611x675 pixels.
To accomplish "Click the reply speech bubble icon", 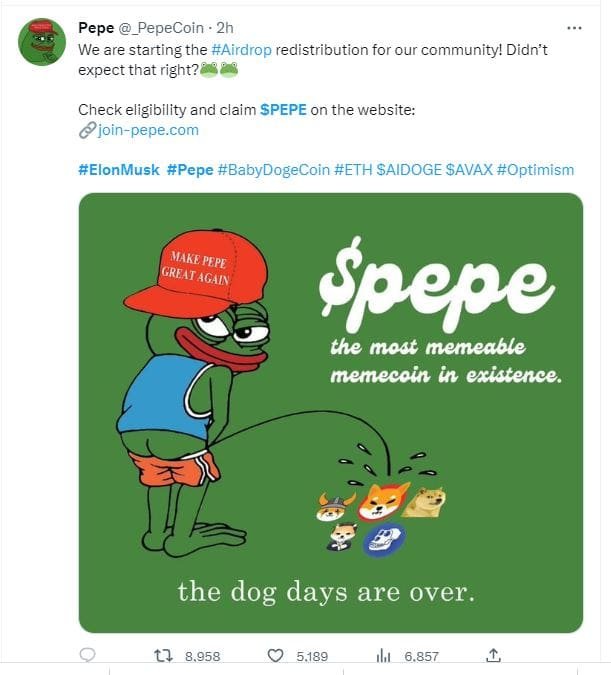I will 87,655.
